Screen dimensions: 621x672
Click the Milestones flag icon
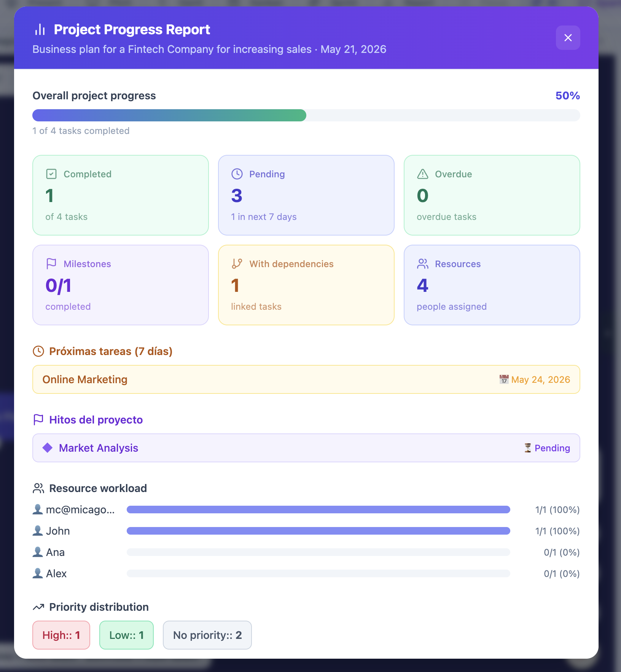click(x=51, y=264)
